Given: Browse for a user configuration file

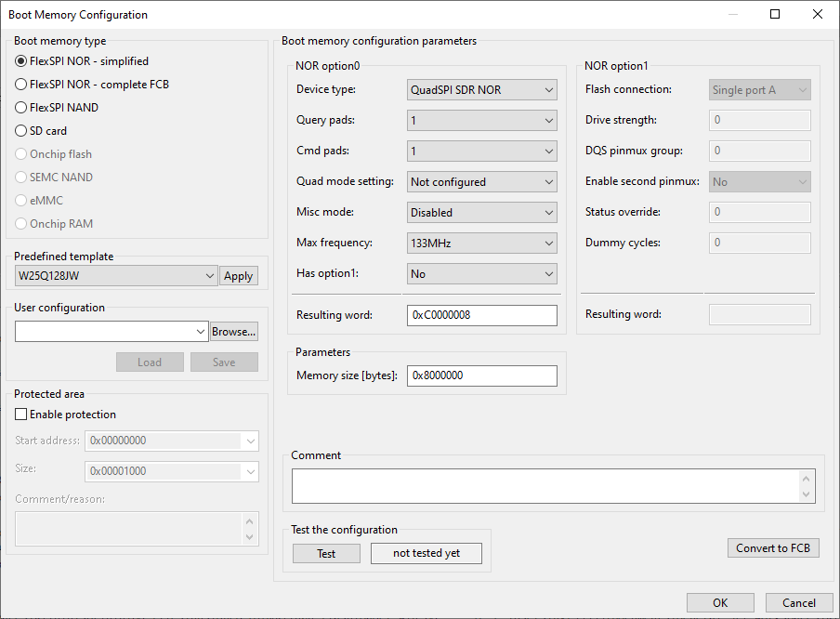Looking at the screenshot, I should point(233,331).
